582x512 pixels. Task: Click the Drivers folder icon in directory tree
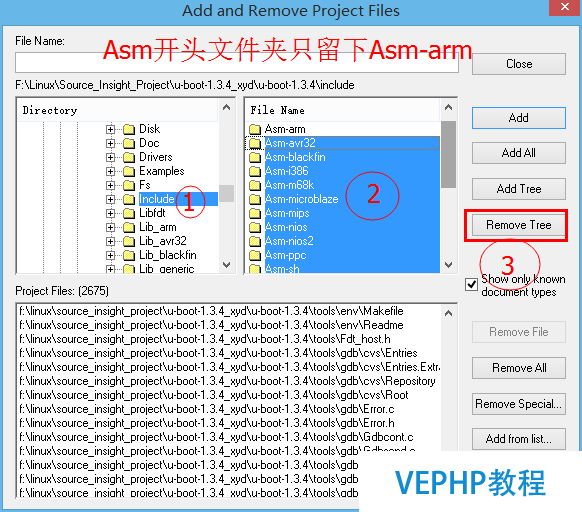(129, 157)
